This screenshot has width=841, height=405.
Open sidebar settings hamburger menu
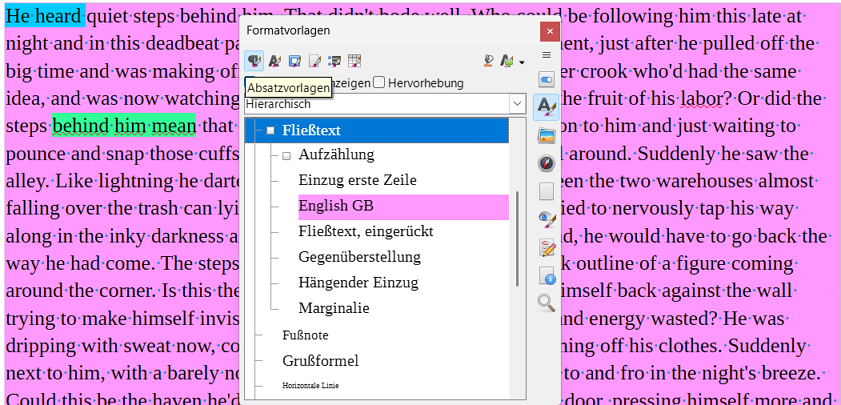tap(546, 55)
